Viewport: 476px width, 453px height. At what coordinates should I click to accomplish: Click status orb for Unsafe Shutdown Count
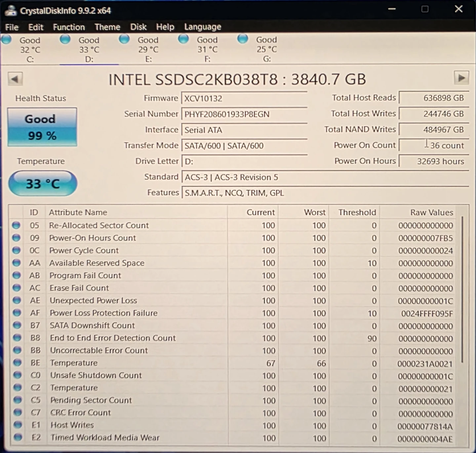[18, 375]
